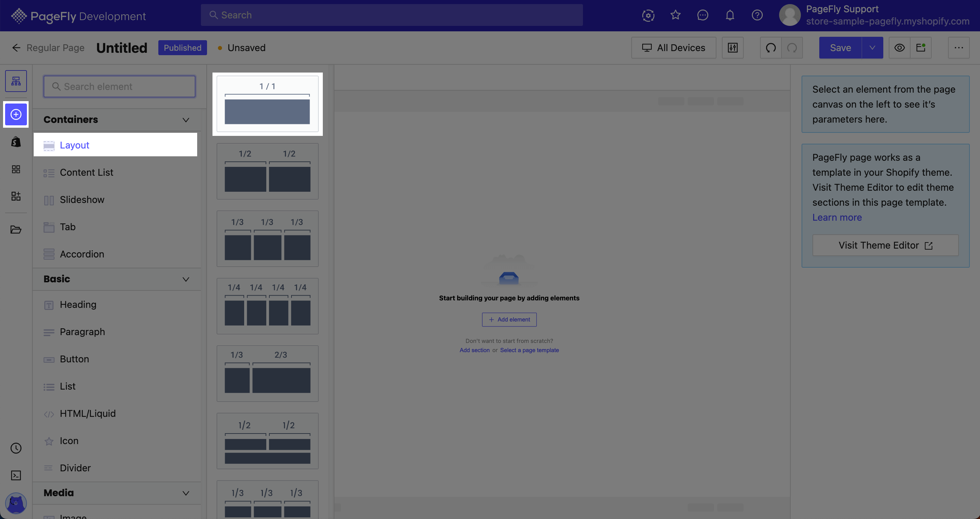This screenshot has height=519, width=980.
Task: Choose the 1/1 single column layout
Action: point(267,104)
